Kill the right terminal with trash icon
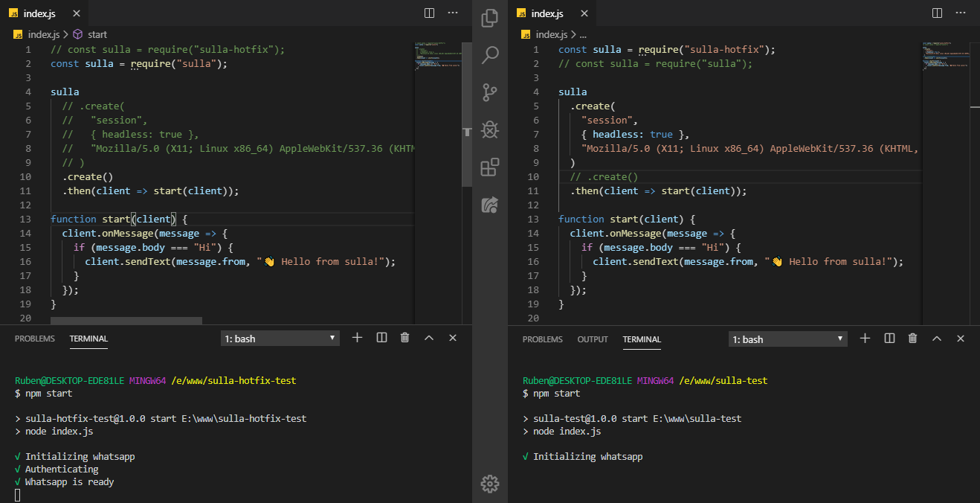Screen dimensions: 980x503 tap(912, 338)
